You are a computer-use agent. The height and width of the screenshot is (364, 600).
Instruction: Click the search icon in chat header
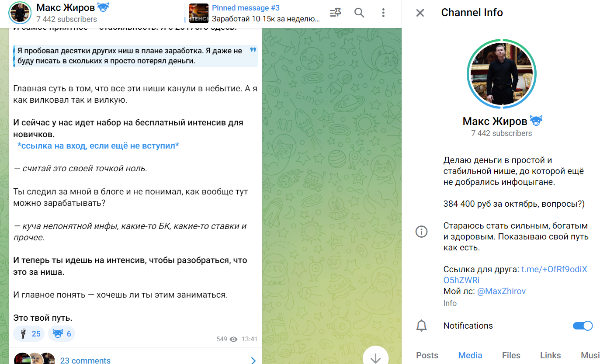359,13
